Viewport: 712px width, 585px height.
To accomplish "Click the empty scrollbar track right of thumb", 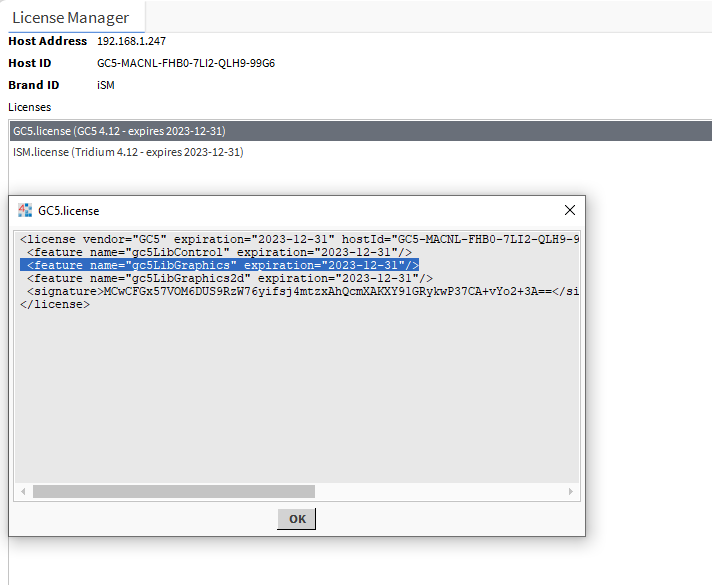I will tap(440, 492).
